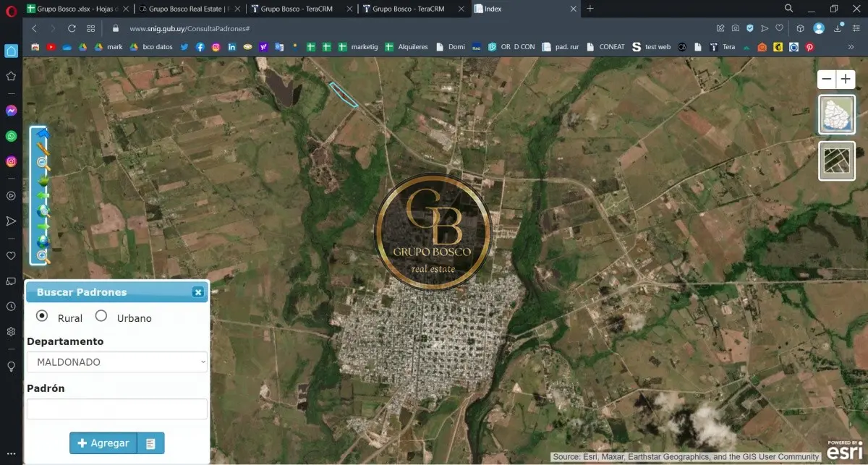Click the highlighted cyan parcel on map
The width and height of the screenshot is (868, 465).
pyautogui.click(x=344, y=94)
